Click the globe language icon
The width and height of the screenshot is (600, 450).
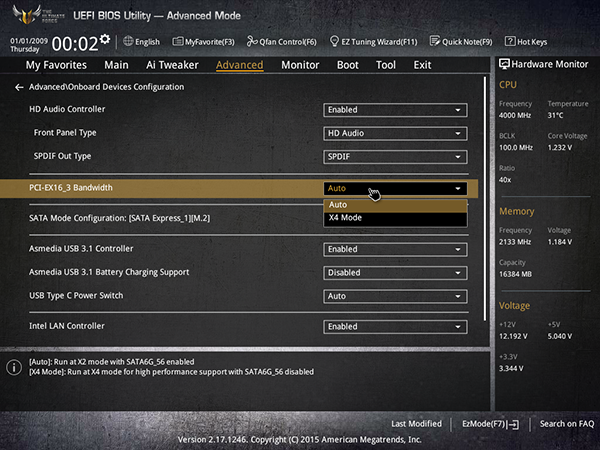pos(128,41)
